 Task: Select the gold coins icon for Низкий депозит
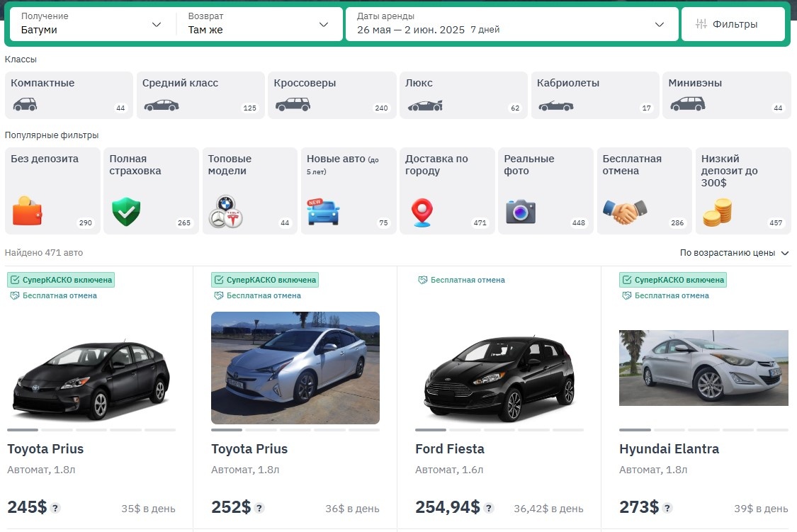pos(718,211)
